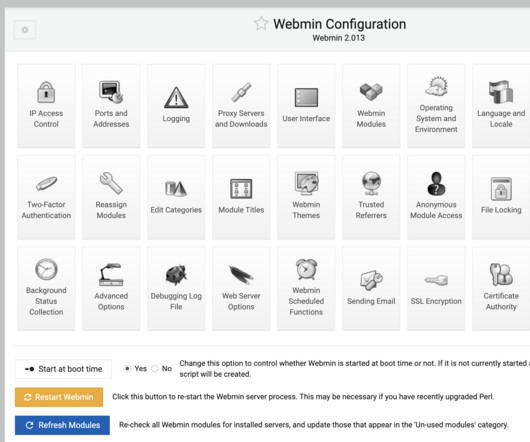Open Trusted Referrers settings
This screenshot has width=530, height=442.
(371, 197)
